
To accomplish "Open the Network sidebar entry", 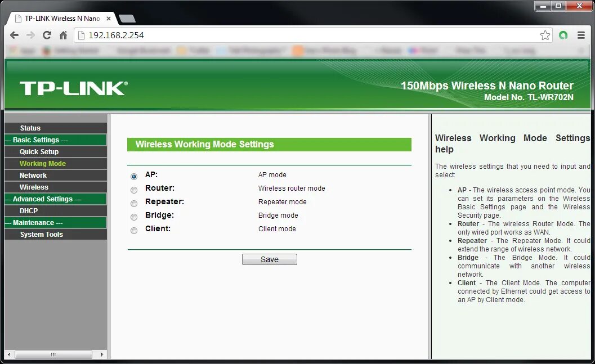I will [56, 175].
